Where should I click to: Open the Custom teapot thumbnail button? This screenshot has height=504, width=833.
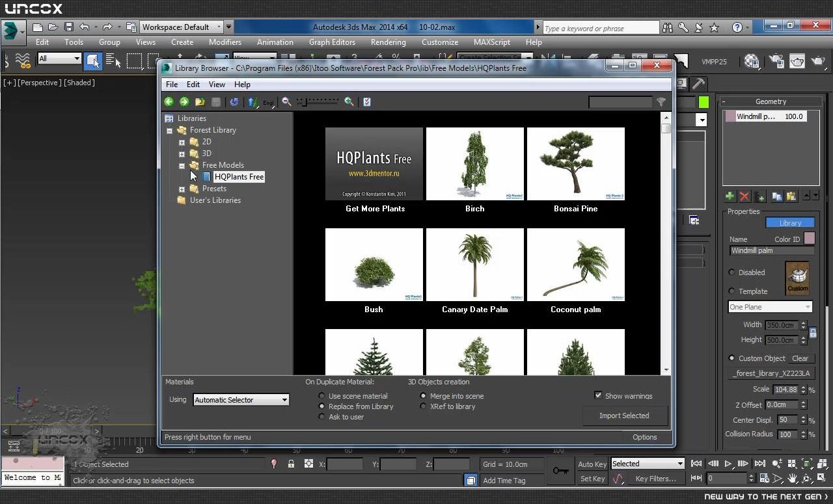coord(797,278)
